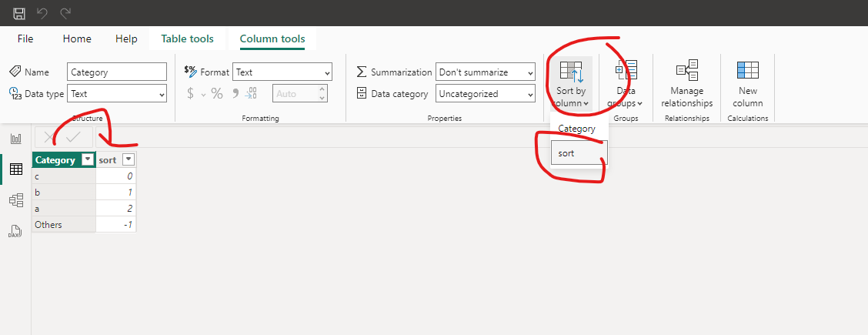Click the Others category cell

tap(64, 225)
